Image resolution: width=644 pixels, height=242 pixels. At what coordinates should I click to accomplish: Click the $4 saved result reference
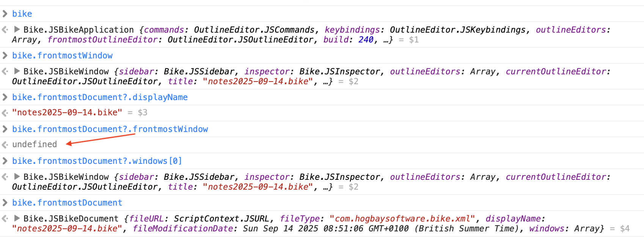click(x=625, y=229)
